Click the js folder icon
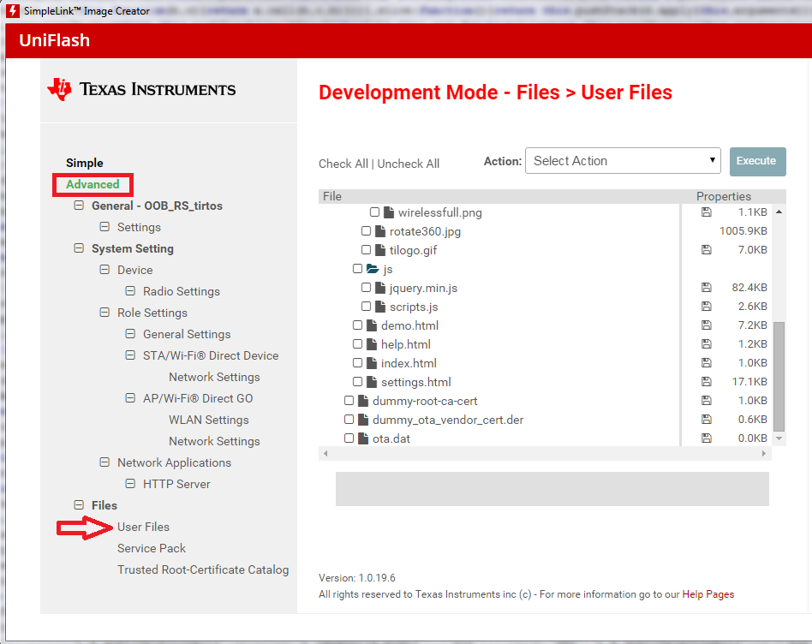 (373, 269)
